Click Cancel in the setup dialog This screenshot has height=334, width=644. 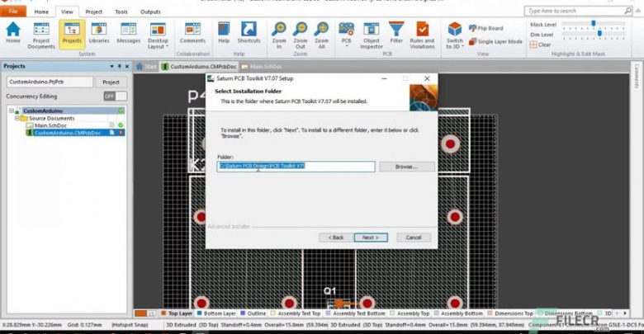pos(413,238)
